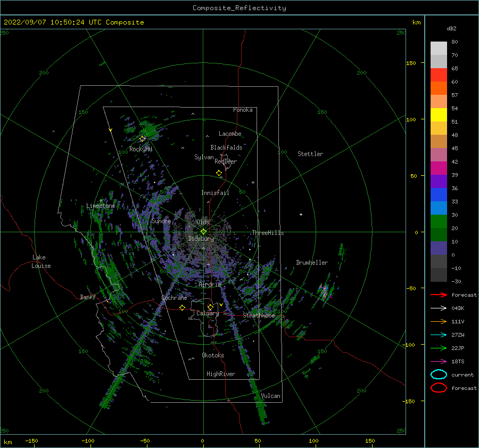The height and width of the screenshot is (448, 479).
Task: Click the Cochrane city label
Action: coord(174,298)
